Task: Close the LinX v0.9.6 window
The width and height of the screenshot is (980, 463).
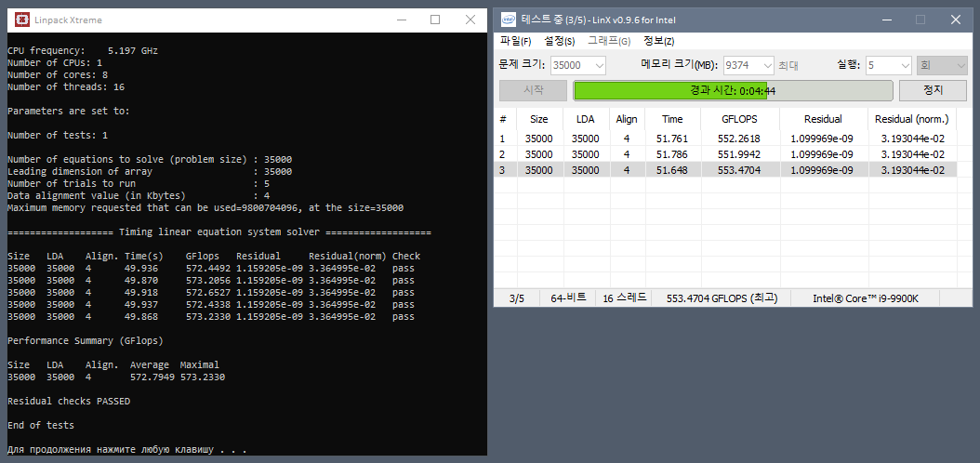Action: pos(955,20)
